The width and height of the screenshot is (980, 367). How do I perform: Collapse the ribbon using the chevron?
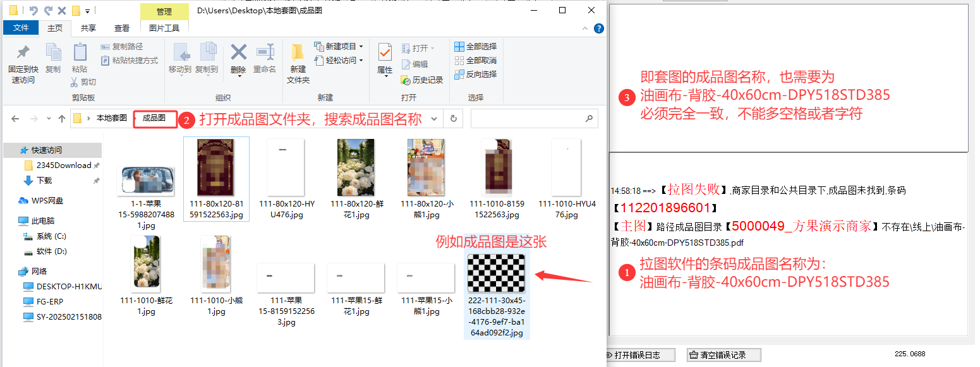pos(584,28)
